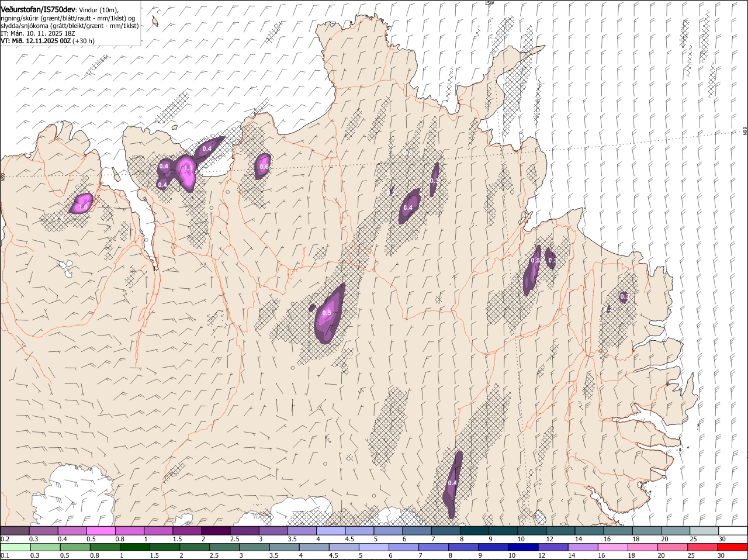The image size is (748, 560).
Task: Click the 0.6 precipitation value label
Action: [x=264, y=167]
